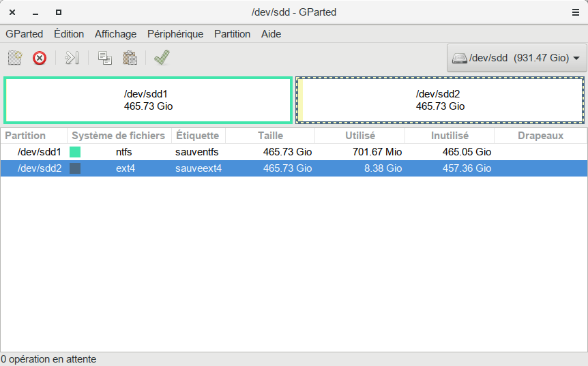
Task: Open the Partition menu
Action: (x=232, y=34)
